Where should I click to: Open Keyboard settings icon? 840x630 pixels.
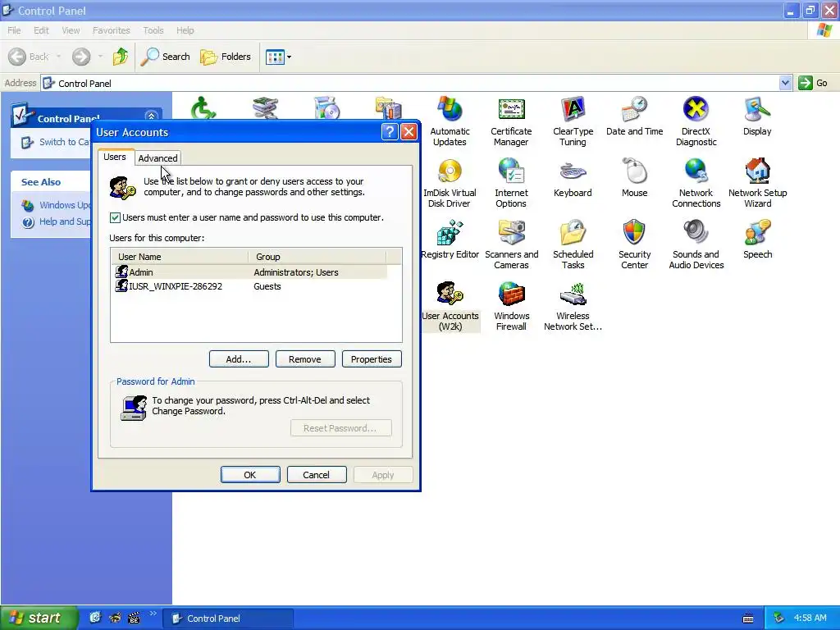click(573, 178)
